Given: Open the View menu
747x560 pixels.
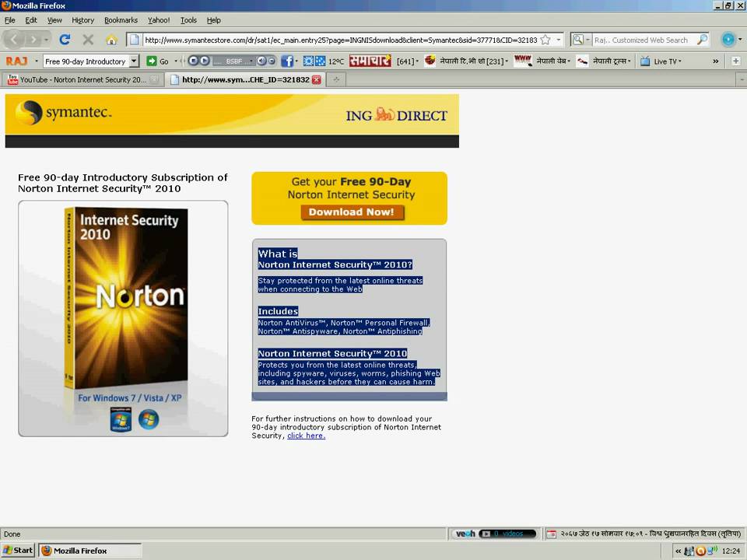Looking at the screenshot, I should [54, 20].
